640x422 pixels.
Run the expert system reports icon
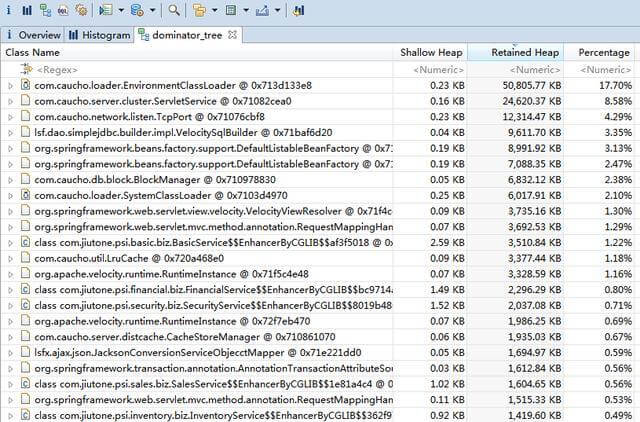click(106, 10)
